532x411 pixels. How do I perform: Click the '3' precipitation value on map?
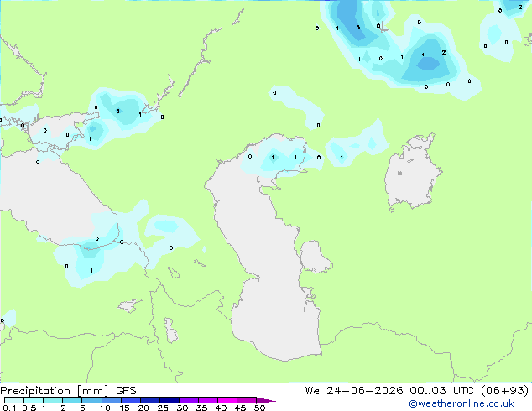point(117,111)
